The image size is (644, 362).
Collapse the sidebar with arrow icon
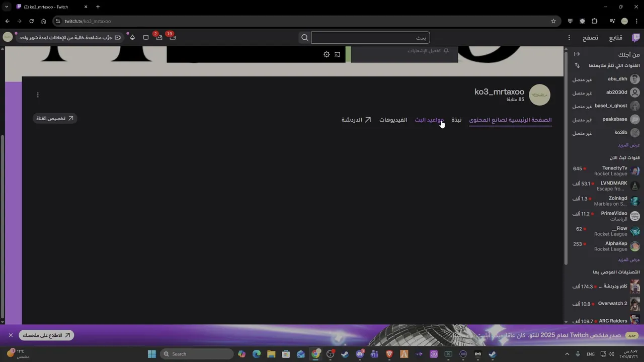577,54
